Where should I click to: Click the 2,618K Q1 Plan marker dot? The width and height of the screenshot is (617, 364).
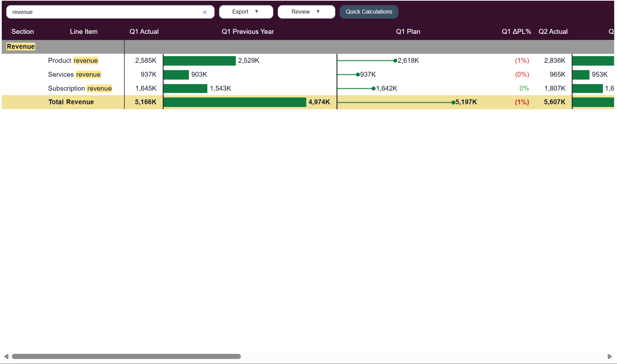(395, 61)
